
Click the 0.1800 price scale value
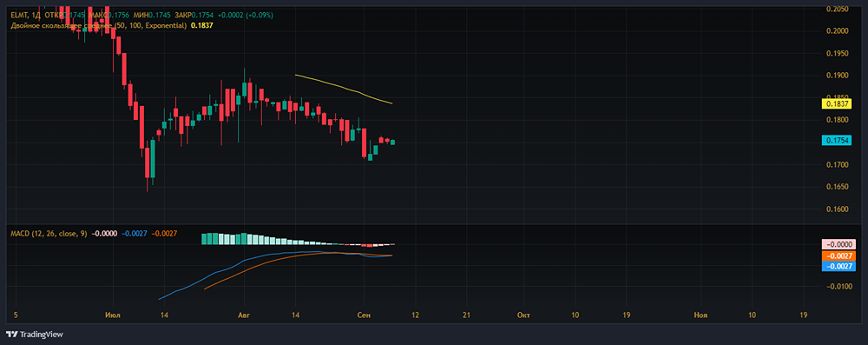tap(837, 120)
